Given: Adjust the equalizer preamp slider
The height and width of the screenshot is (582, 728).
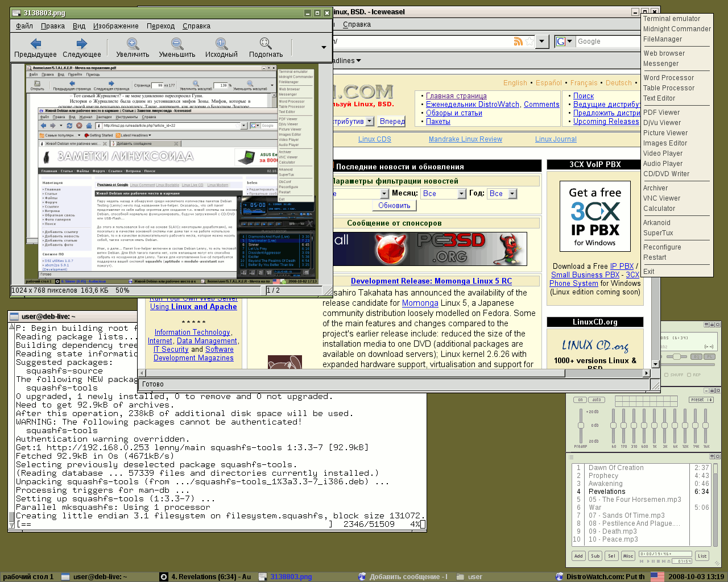Looking at the screenshot, I should coord(581,426).
